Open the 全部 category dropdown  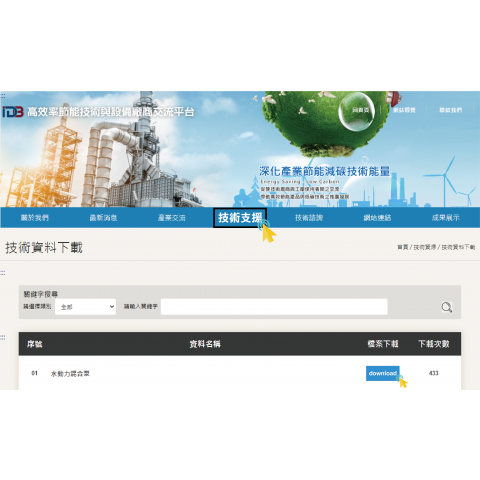[85, 307]
